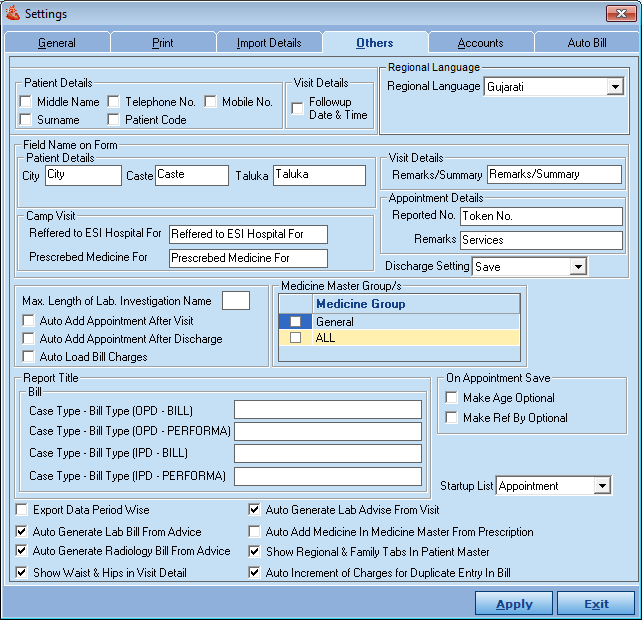Open the Import Details tab
Image resolution: width=642 pixels, height=620 pixels.
click(x=268, y=43)
